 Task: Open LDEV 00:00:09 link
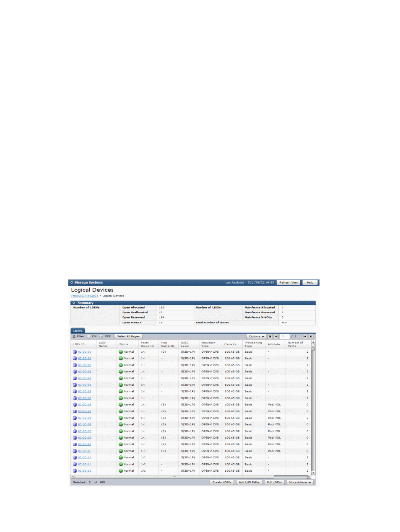[x=84, y=411]
